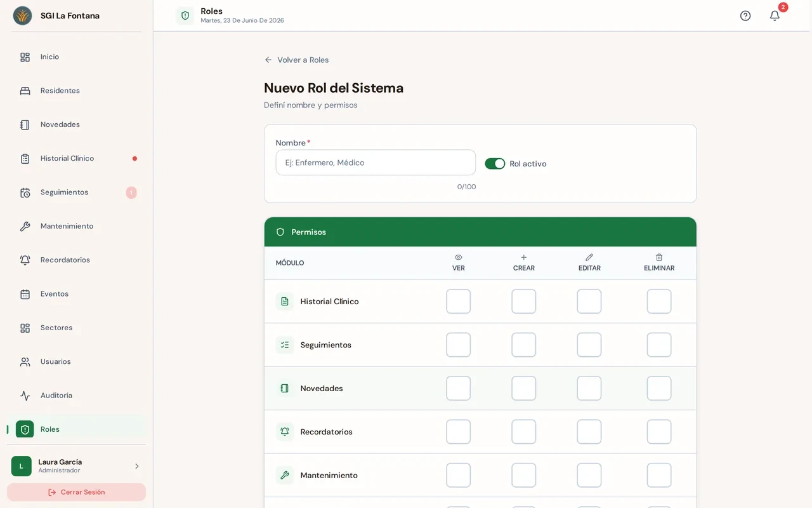812x508 pixels.
Task: Click the Seguimientos badge showing 1
Action: pos(131,192)
